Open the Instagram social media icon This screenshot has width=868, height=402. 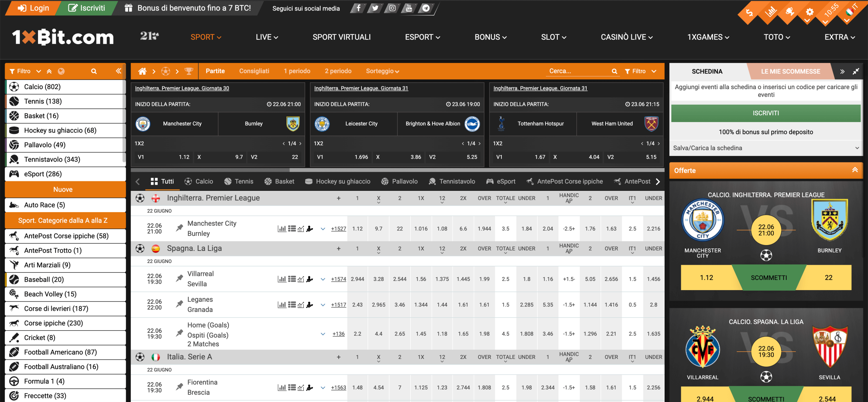[392, 8]
